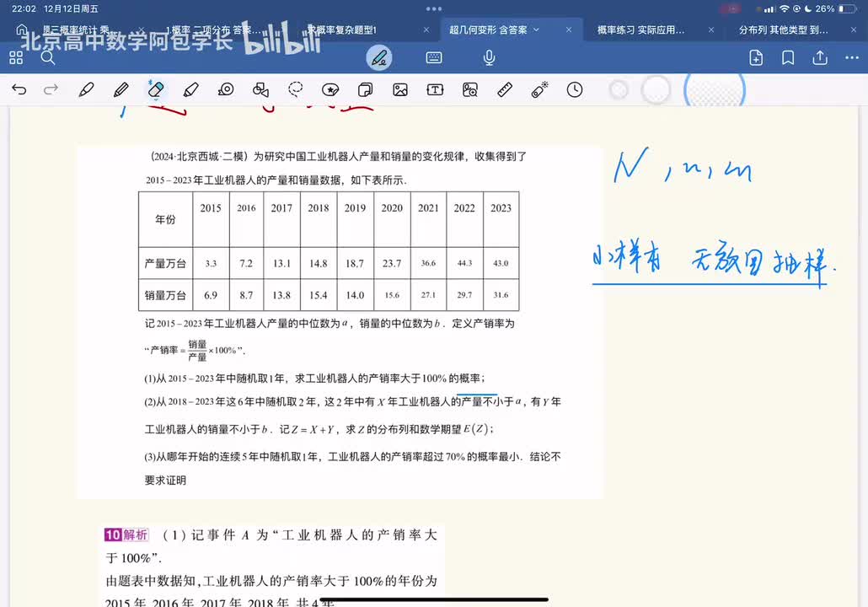This screenshot has width=868, height=607.
Task: Switch to the 求概率复杂题型1 tab
Action: [x=342, y=30]
